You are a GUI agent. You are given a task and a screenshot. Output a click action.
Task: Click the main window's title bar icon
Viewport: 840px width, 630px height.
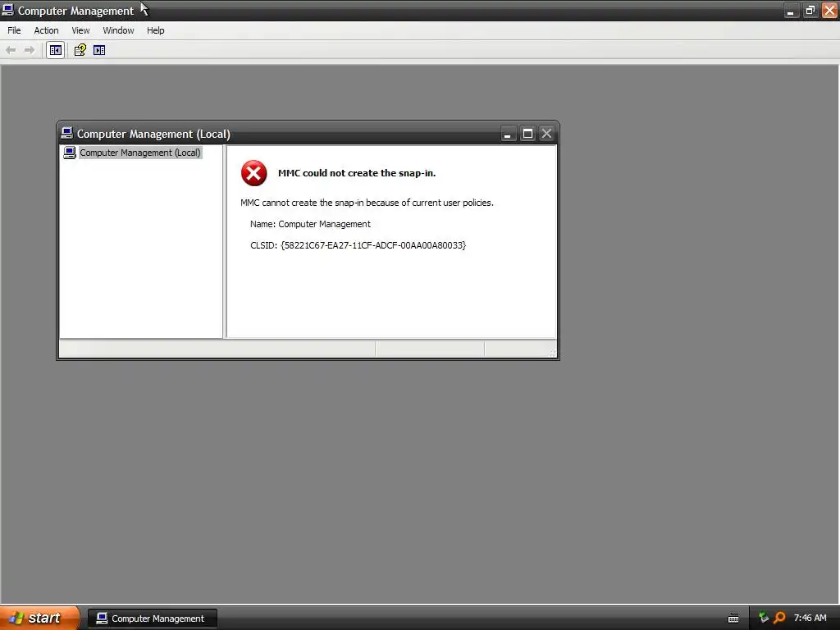(8, 10)
